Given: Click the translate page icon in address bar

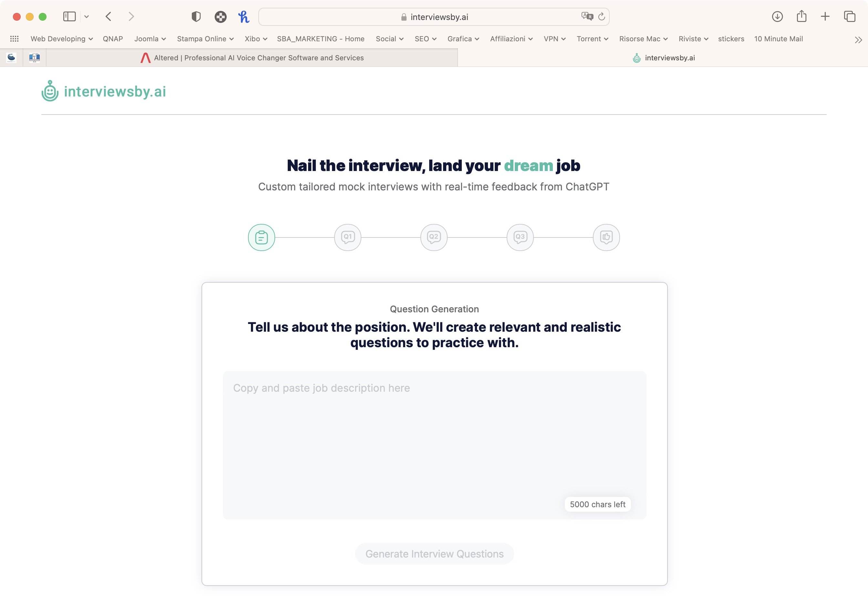Looking at the screenshot, I should click(x=587, y=16).
